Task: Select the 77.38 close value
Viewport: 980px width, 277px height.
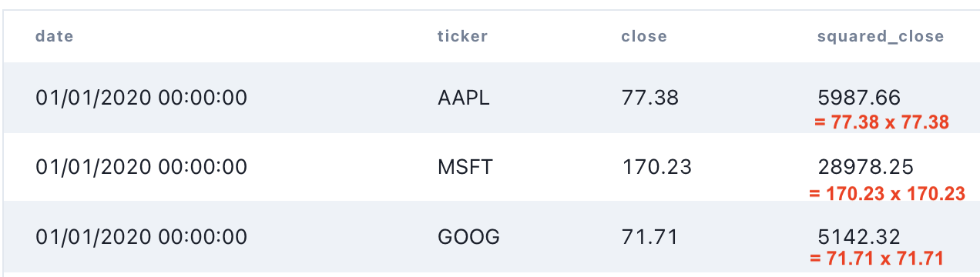Action: 649,98
